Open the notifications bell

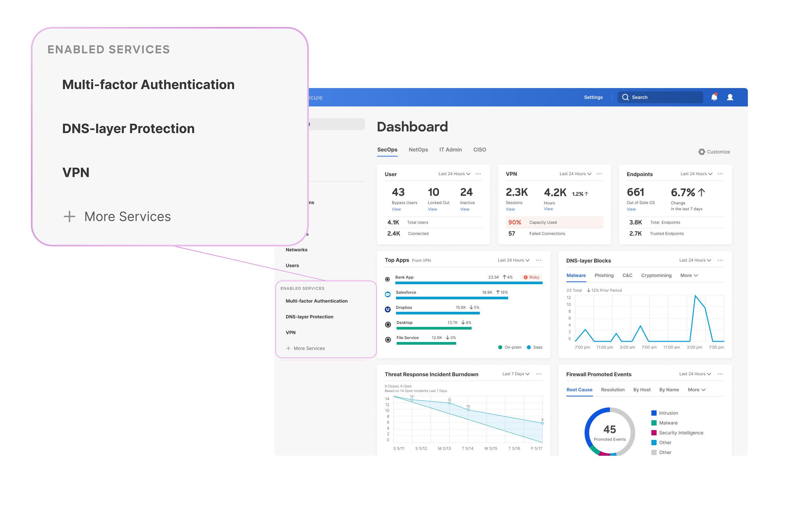click(x=714, y=97)
